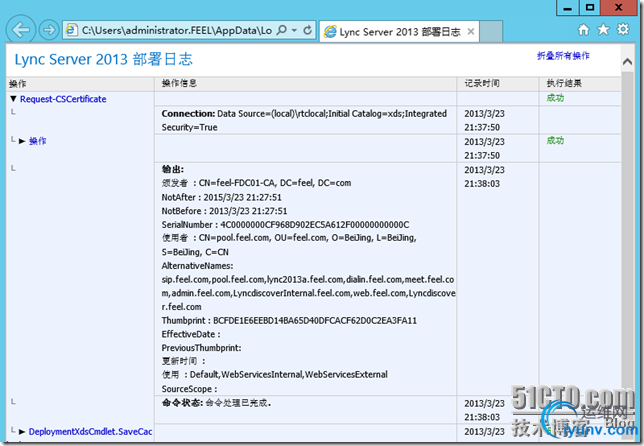Click the Thumbprint line text
The width and height of the screenshot is (644, 446).
click(x=289, y=321)
